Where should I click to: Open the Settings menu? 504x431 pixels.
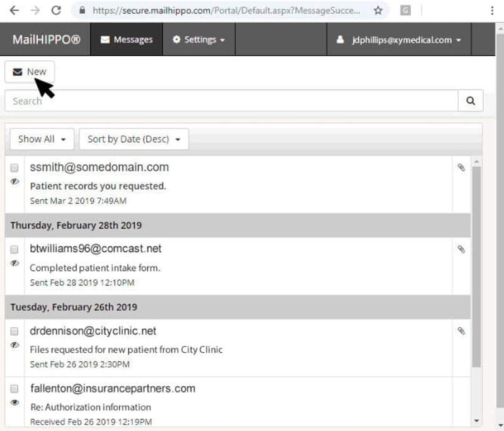tap(198, 40)
